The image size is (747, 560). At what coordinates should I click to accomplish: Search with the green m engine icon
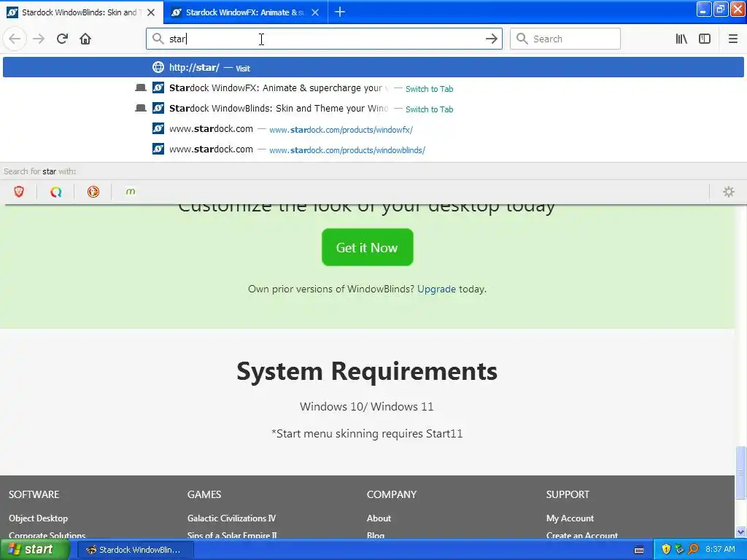click(130, 192)
